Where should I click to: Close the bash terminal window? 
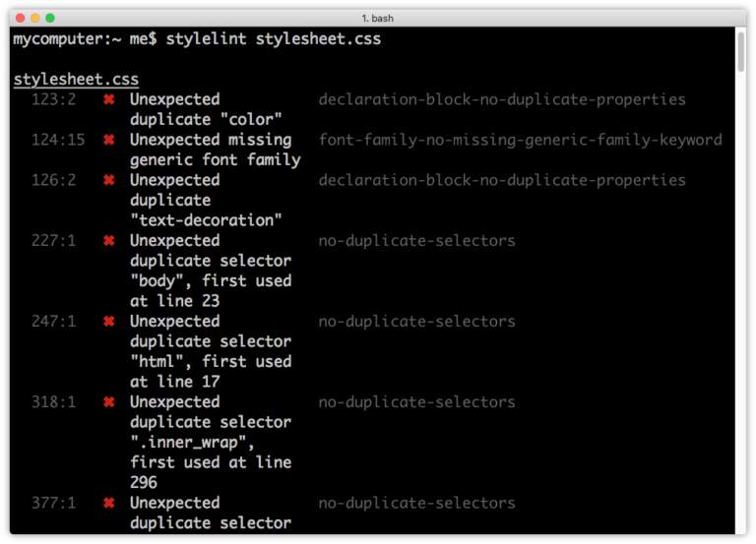point(20,18)
